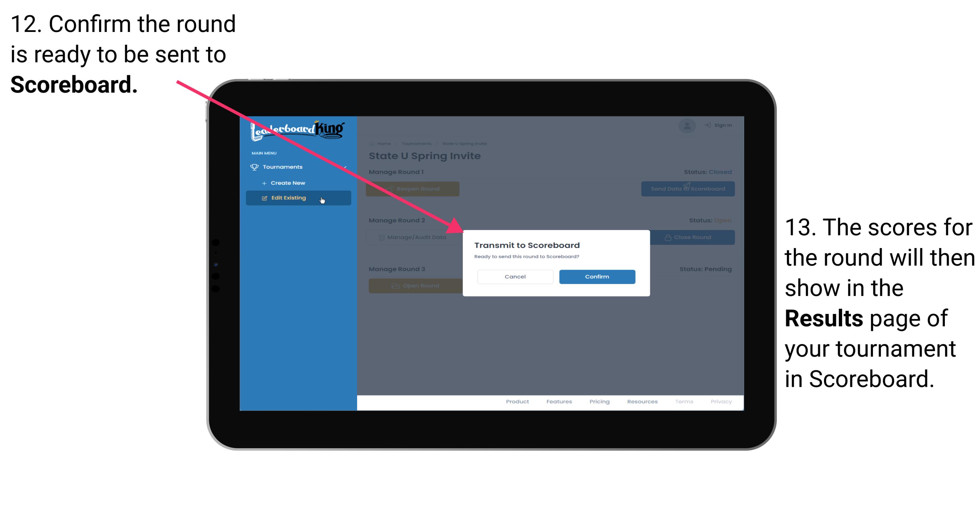Click Cancel on the Transmit dialog
The width and height of the screenshot is (980, 527).
click(x=515, y=276)
